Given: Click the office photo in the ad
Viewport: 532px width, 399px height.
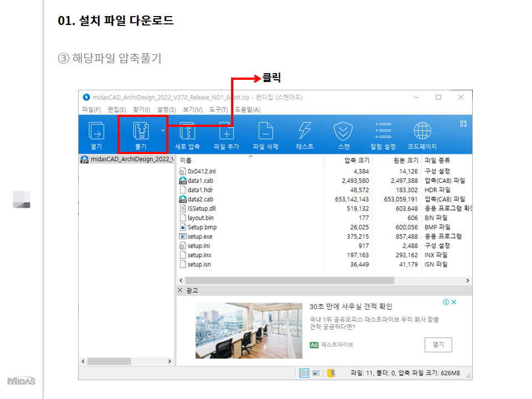Looking at the screenshot, I should tap(249, 330).
